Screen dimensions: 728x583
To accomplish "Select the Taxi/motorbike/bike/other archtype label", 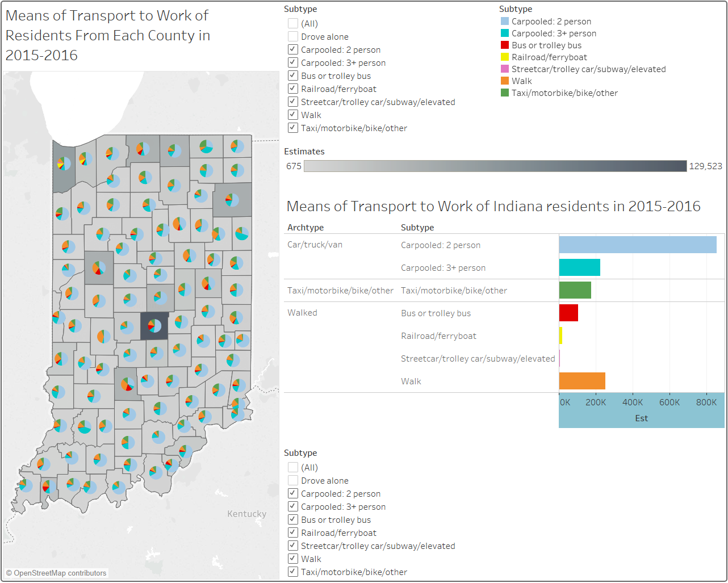I will 340,290.
